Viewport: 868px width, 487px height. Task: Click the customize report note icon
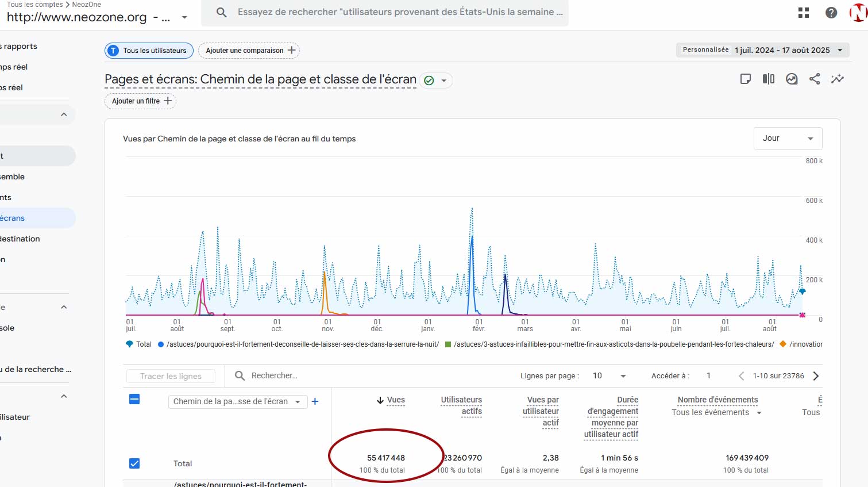point(745,79)
